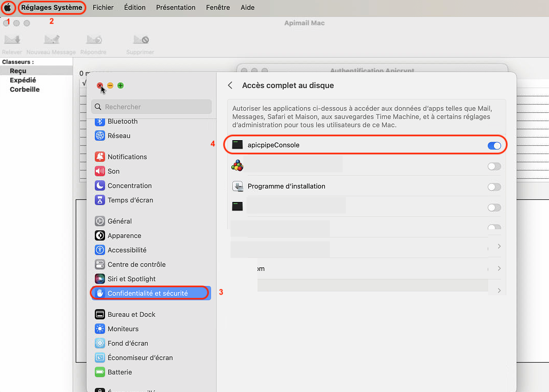Select the Corbeille folder in Apimail
549x392 pixels.
click(x=25, y=89)
